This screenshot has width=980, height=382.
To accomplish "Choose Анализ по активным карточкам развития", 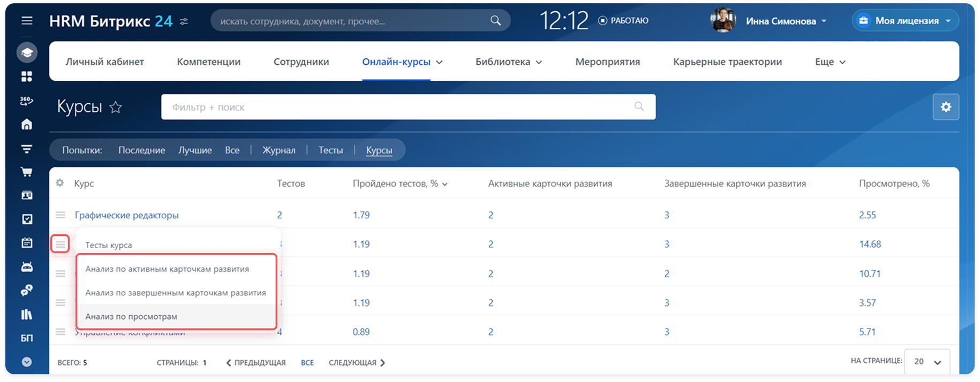I will (x=167, y=269).
